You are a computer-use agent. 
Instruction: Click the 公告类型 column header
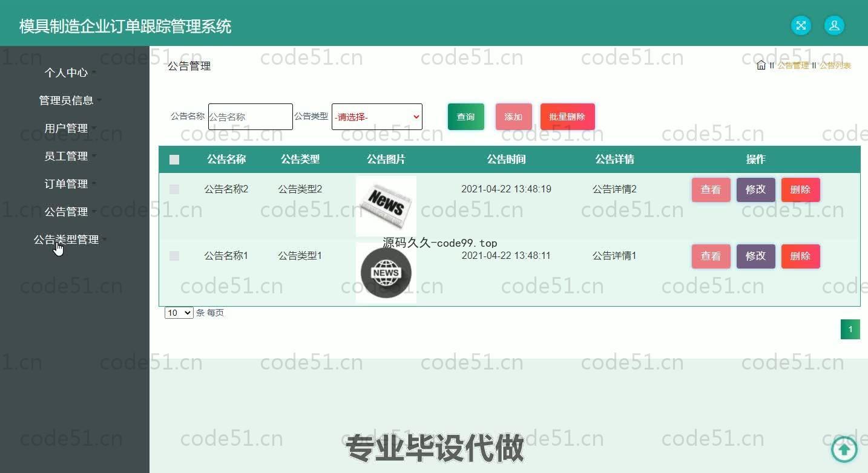(300, 160)
